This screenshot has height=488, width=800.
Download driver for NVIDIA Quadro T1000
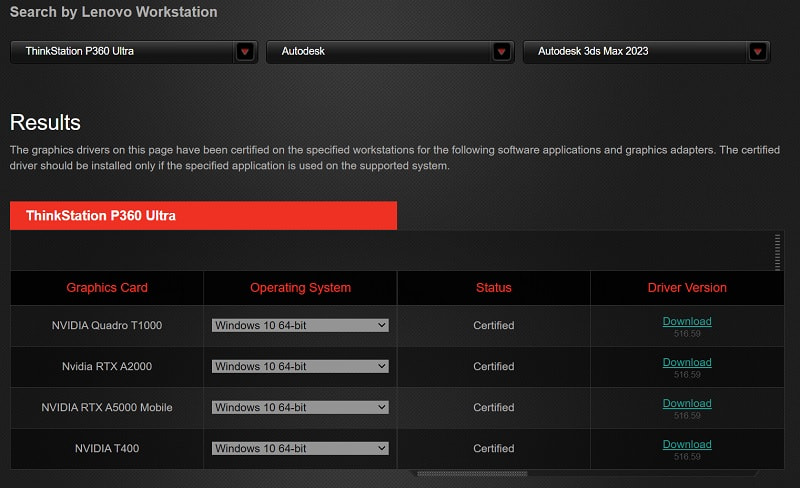[x=687, y=321]
